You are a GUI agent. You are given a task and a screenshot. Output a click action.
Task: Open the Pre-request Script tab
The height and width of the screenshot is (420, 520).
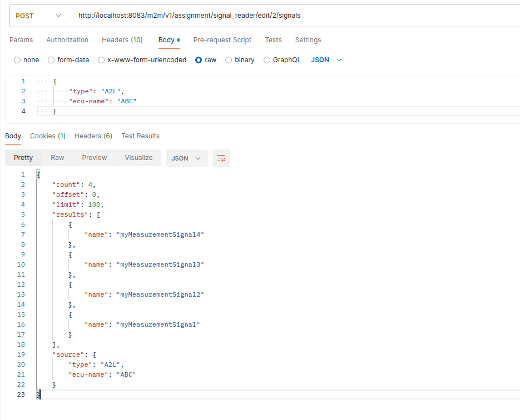click(222, 40)
